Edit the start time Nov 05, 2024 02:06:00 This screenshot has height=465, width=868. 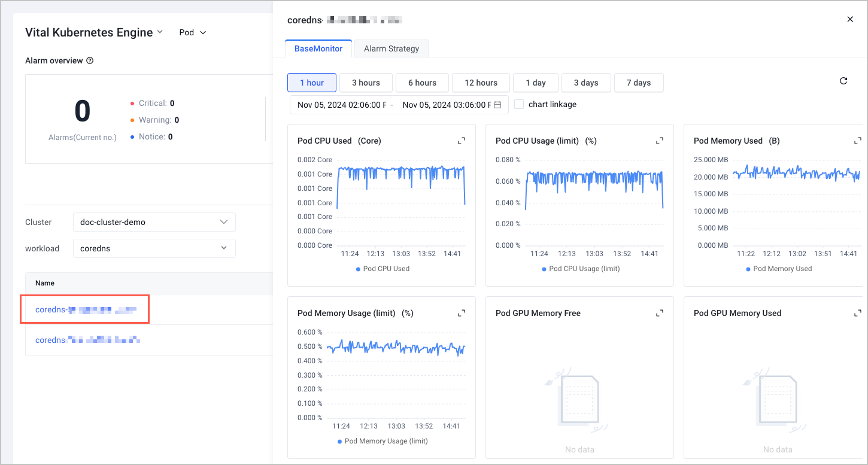342,105
